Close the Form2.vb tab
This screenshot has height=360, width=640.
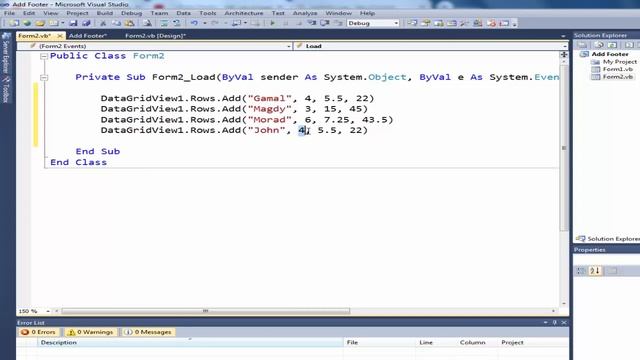[x=60, y=36]
